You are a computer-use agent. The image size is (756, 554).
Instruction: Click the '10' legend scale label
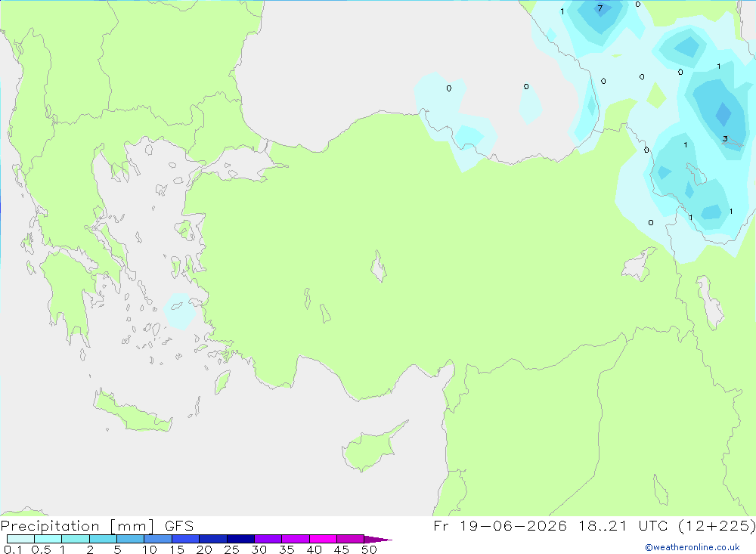coord(150,549)
